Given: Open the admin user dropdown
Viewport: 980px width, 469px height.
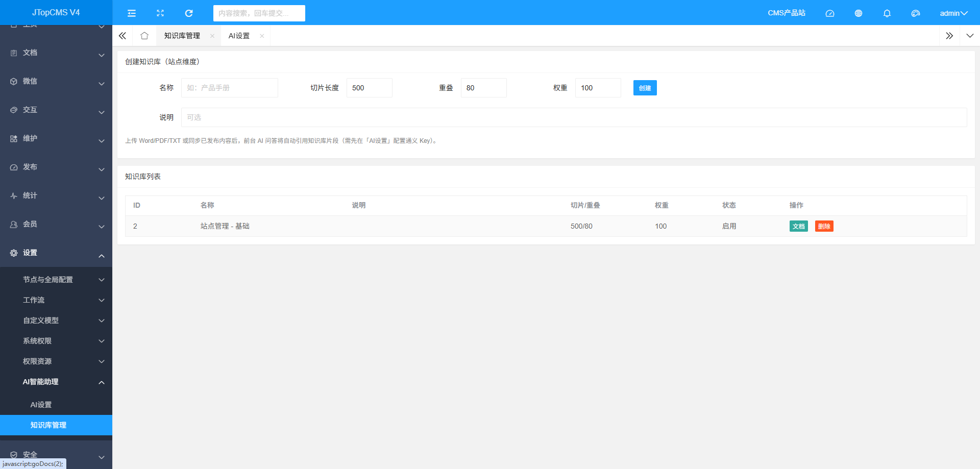Looking at the screenshot, I should pos(953,13).
